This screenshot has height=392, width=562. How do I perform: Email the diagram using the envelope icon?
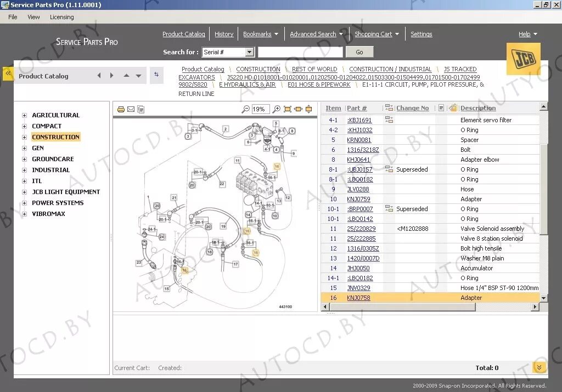(x=131, y=109)
